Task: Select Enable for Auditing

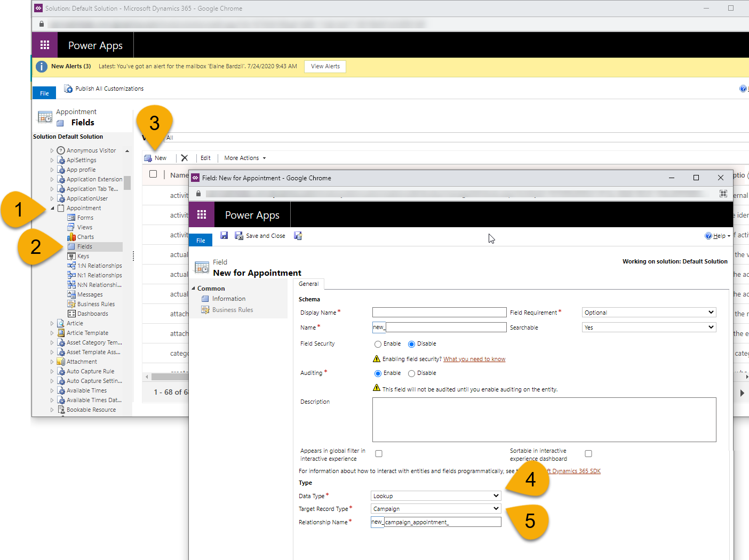Action: pos(378,373)
